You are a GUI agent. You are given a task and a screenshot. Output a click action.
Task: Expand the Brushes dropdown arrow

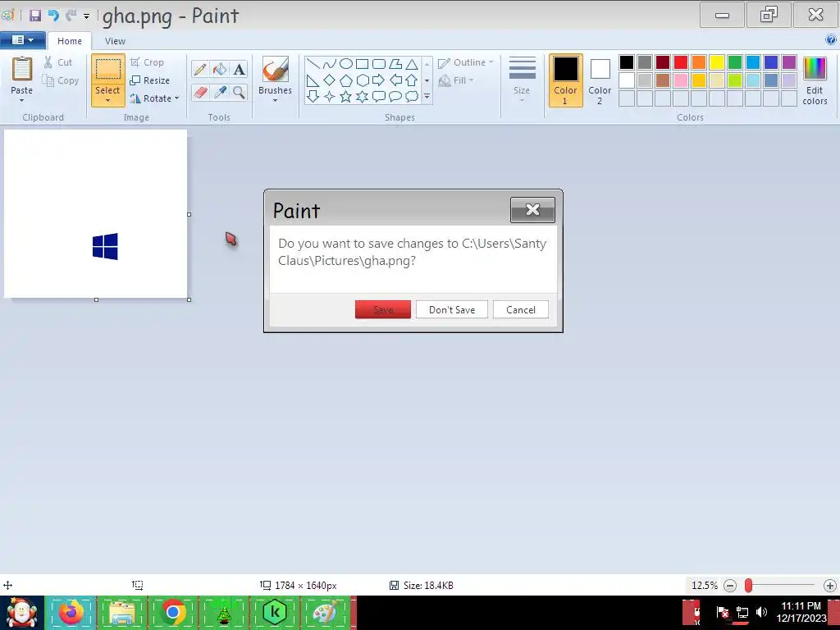point(276,100)
